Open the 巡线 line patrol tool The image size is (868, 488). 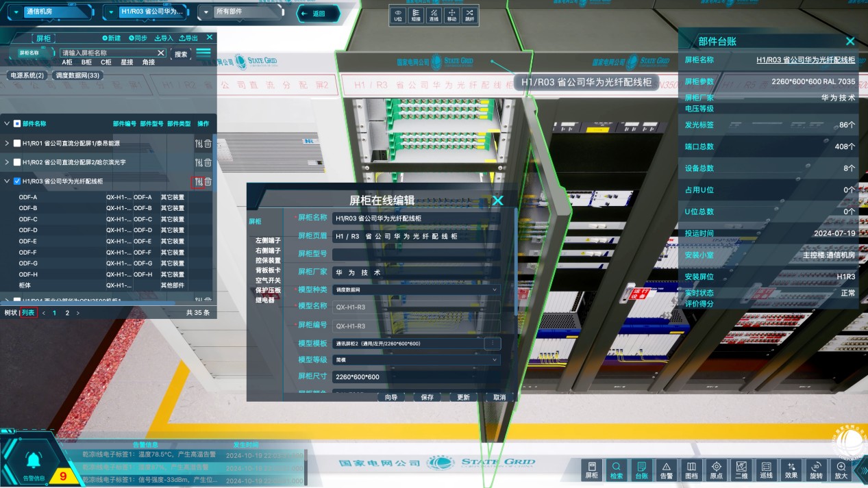767,470
